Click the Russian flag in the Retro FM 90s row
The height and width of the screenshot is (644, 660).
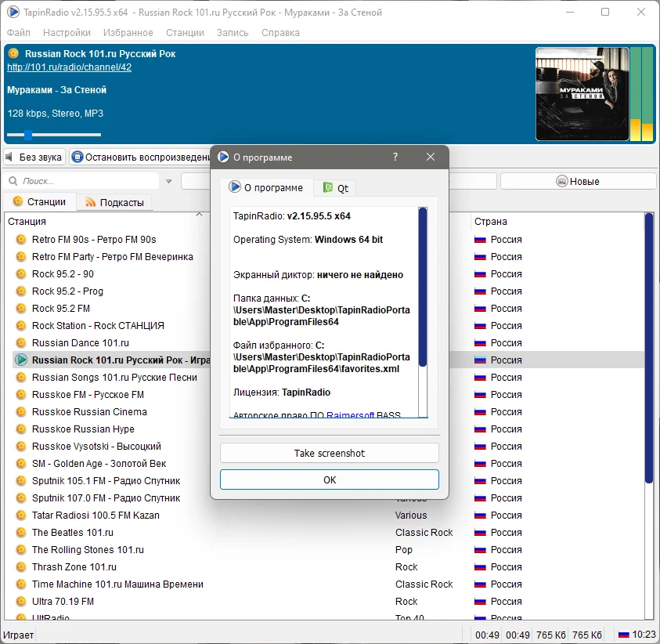point(480,240)
